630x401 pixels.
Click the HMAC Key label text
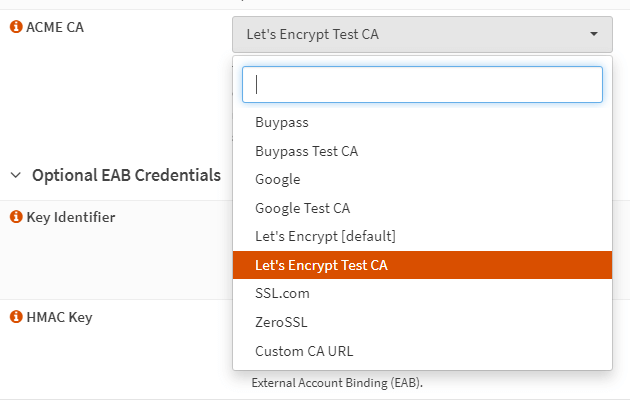[60, 318]
